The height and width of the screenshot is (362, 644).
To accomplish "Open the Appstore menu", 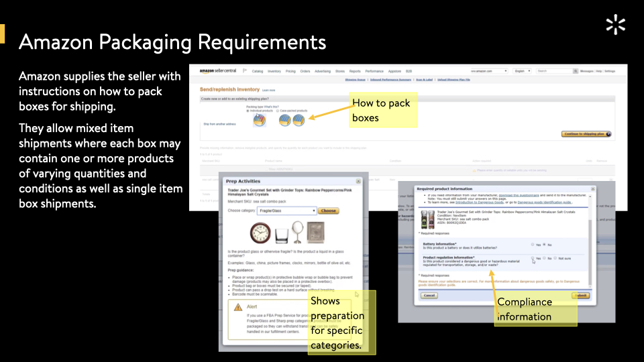I will 394,71.
